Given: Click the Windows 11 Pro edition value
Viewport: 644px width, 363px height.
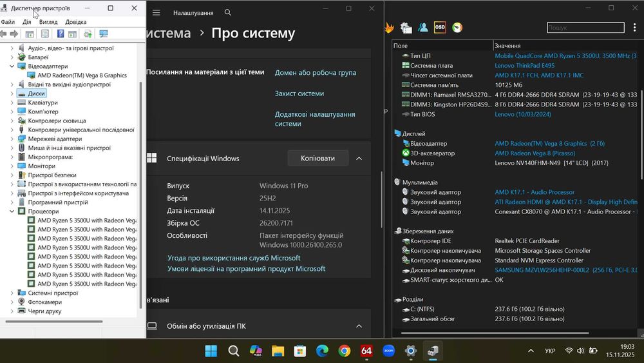Looking at the screenshot, I should [284, 186].
